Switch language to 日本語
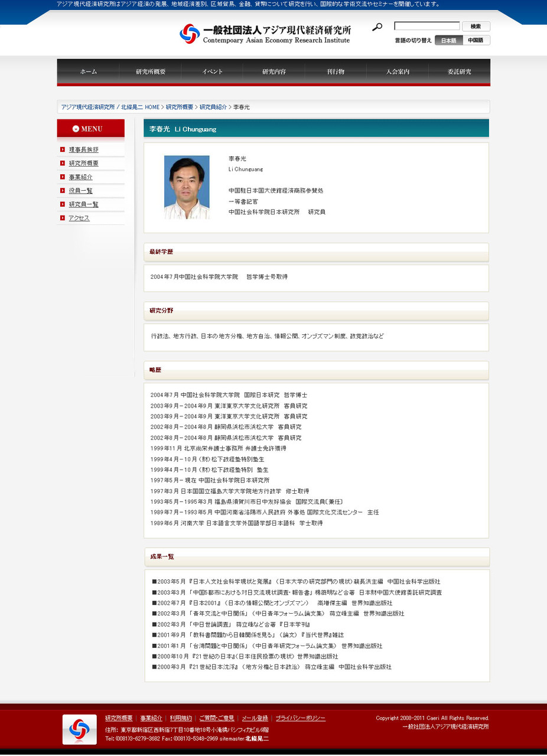Viewport: 547px width, 756px height. click(449, 40)
